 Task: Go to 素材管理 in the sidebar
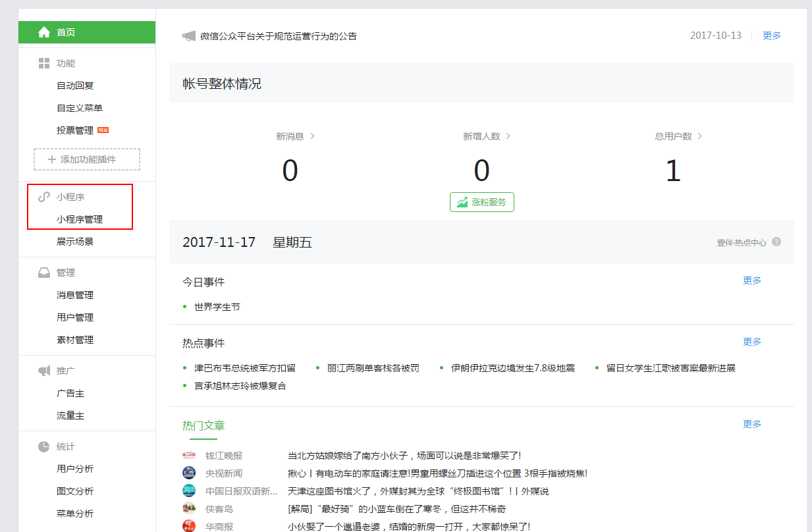point(75,340)
